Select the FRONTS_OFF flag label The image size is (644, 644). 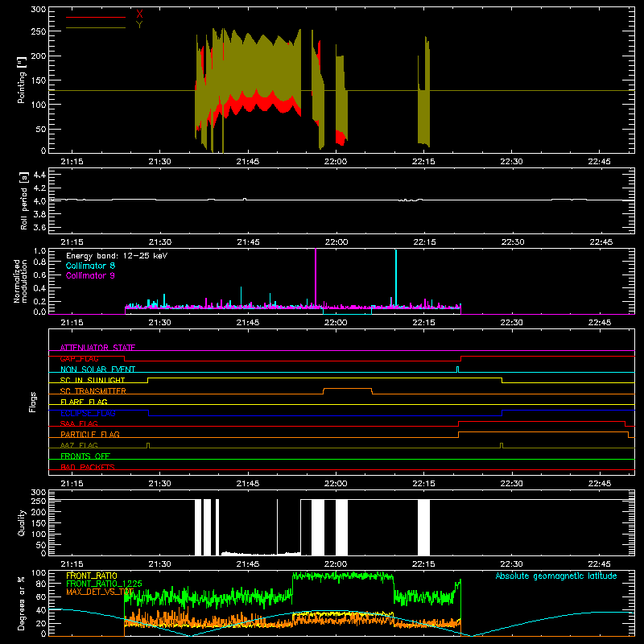(85, 456)
